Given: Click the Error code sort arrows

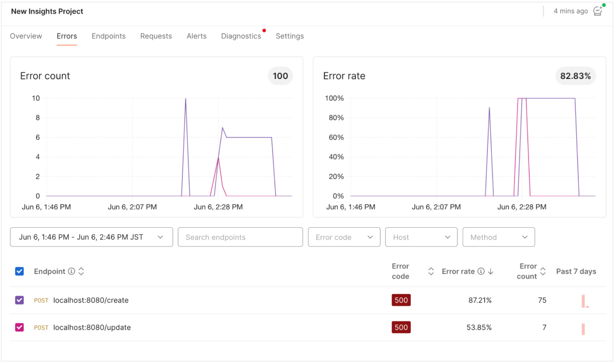Looking at the screenshot, I should (430, 271).
